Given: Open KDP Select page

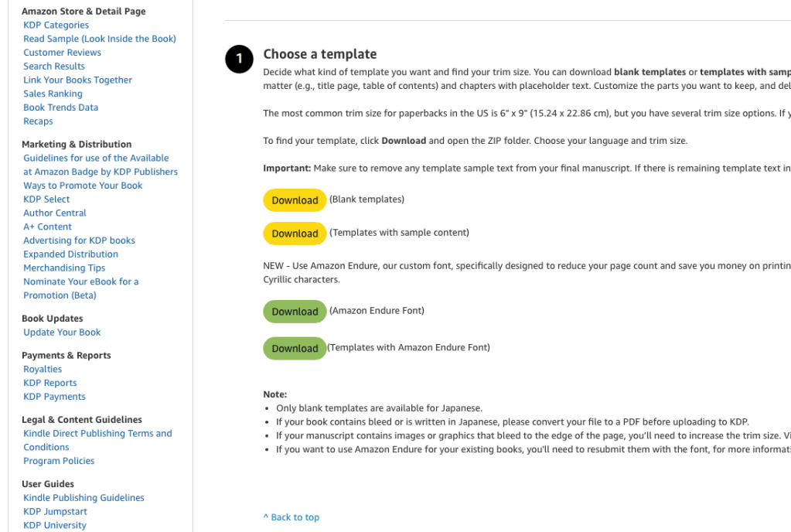Looking at the screenshot, I should point(46,199).
